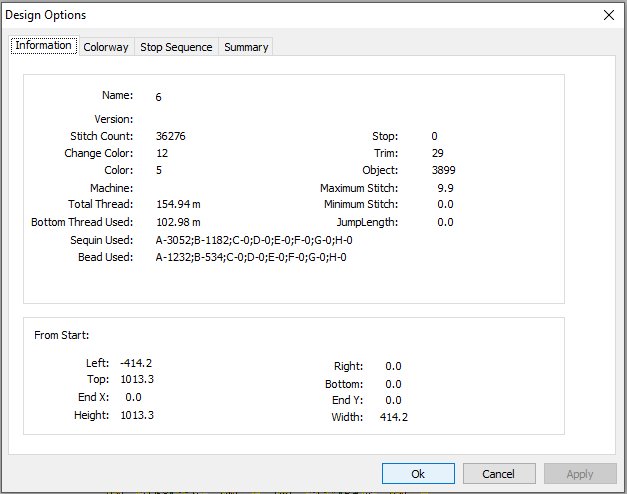This screenshot has height=494, width=627.
Task: Click the Maximum Stitch value 9.9
Action: tap(445, 188)
